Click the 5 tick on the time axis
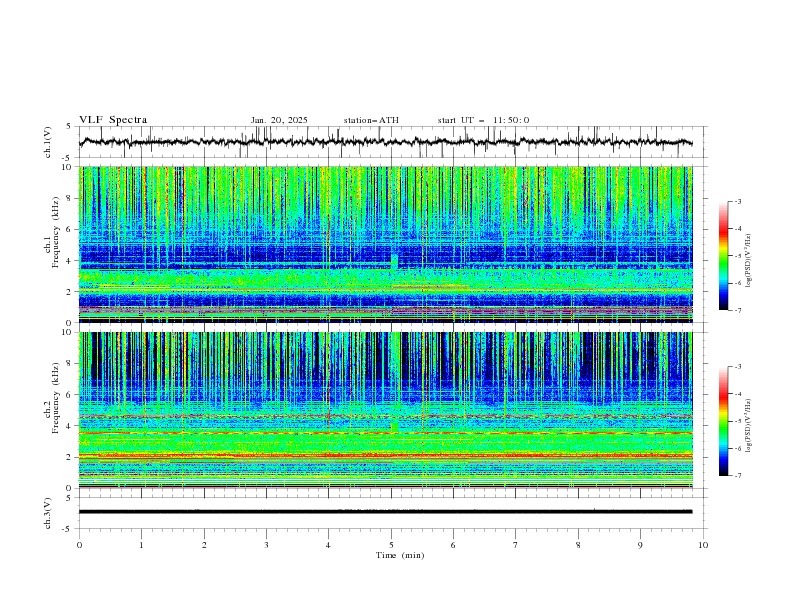Image resolution: width=792 pixels, height=612 pixels. [x=391, y=545]
